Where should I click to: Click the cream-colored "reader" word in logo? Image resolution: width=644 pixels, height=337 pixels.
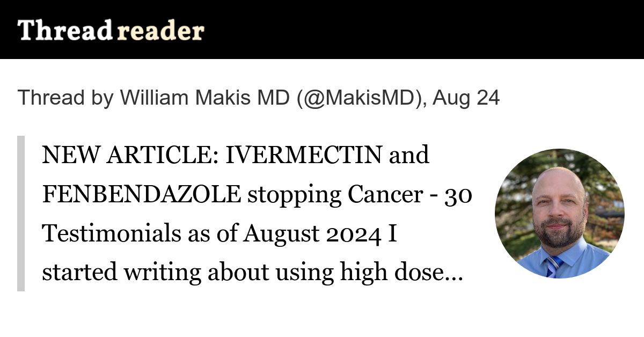160,32
